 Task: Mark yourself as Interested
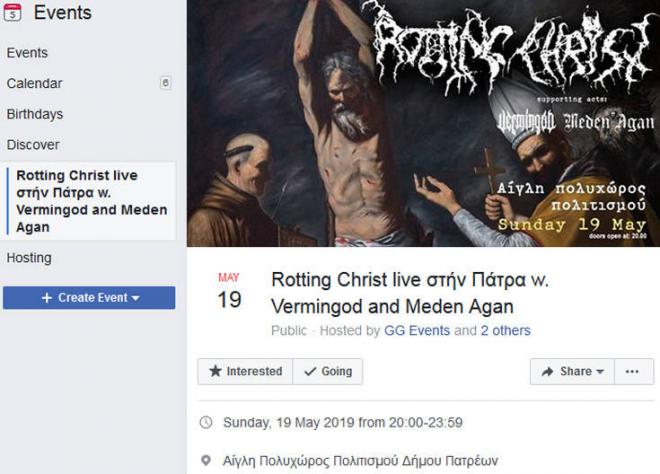point(245,371)
